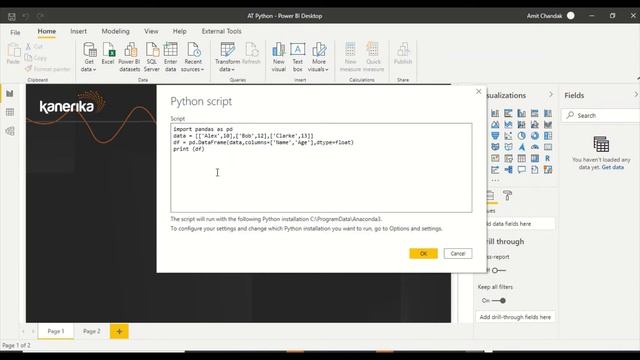Viewport: 640px width, 360px height.
Task: Click the Fields pane Search box
Action: click(600, 116)
